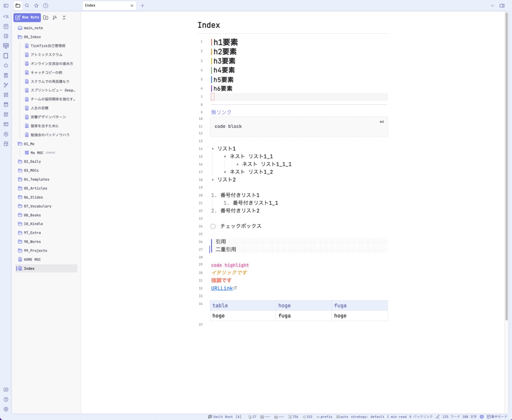Open the bookmarks star tab
The height and width of the screenshot is (420, 512).
[36, 6]
